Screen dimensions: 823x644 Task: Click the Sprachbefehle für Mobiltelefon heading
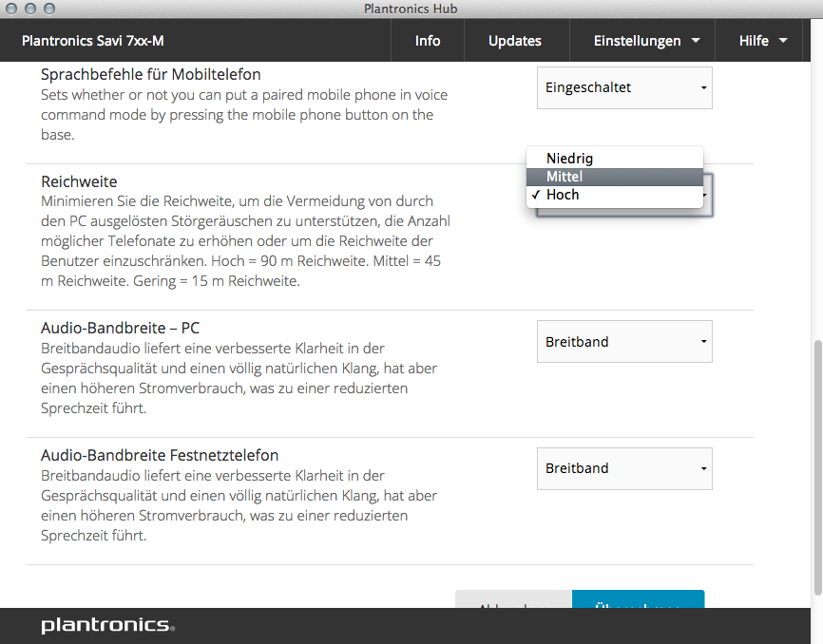tap(151, 74)
